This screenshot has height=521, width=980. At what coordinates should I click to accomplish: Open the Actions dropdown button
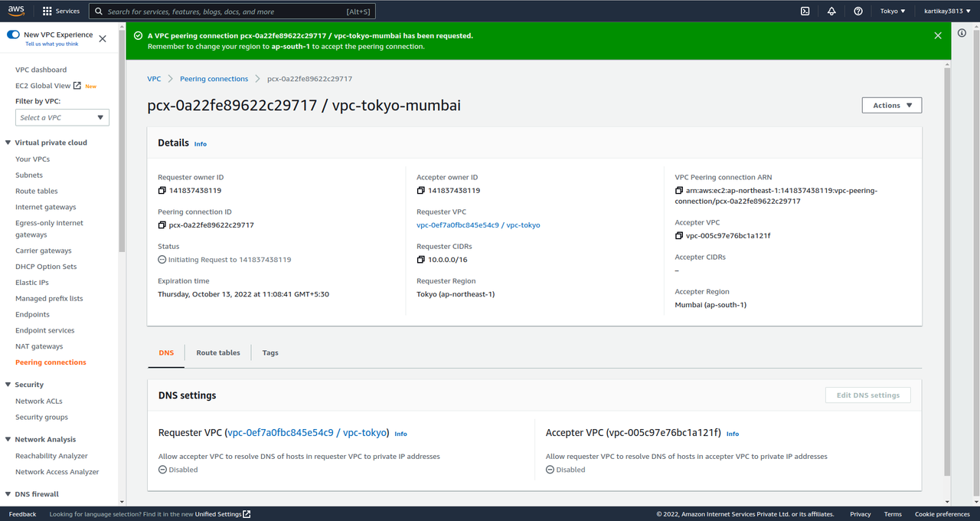[892, 106]
